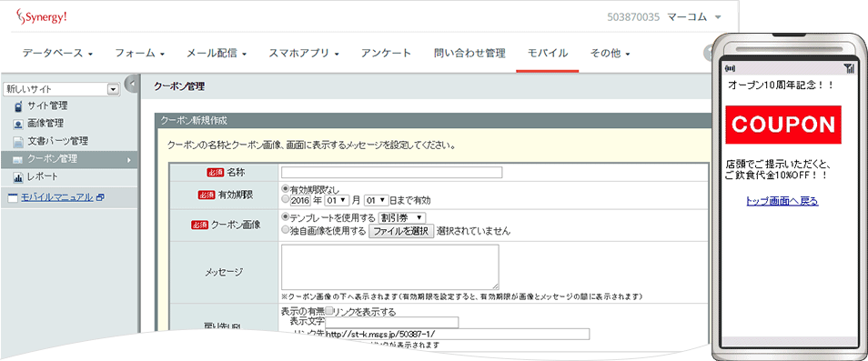Expand the データベース menu
Image resolution: width=868 pixels, height=361 pixels.
[x=57, y=54]
